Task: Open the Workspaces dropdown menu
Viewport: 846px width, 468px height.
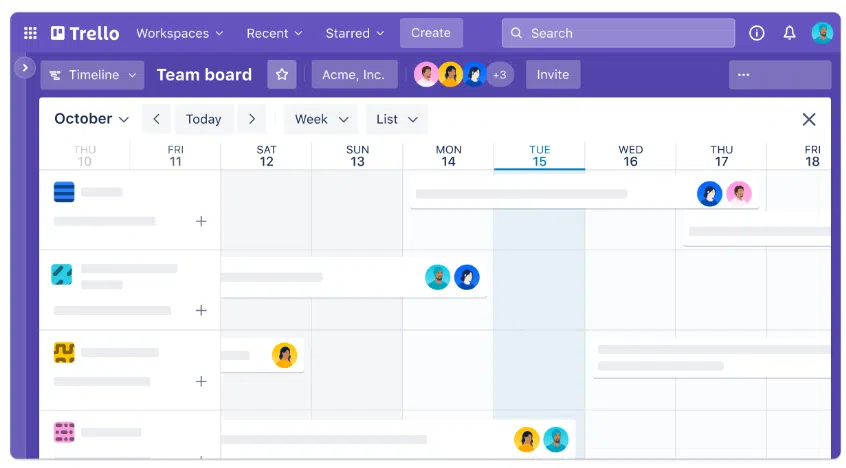Action: 180,33
